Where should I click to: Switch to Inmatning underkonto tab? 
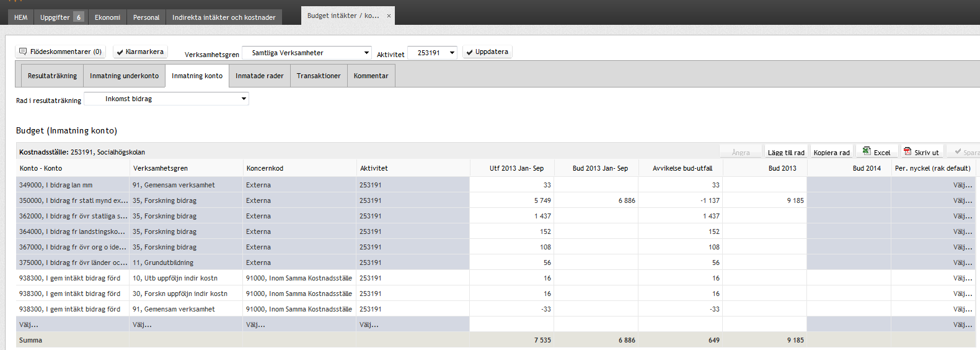tap(124, 76)
